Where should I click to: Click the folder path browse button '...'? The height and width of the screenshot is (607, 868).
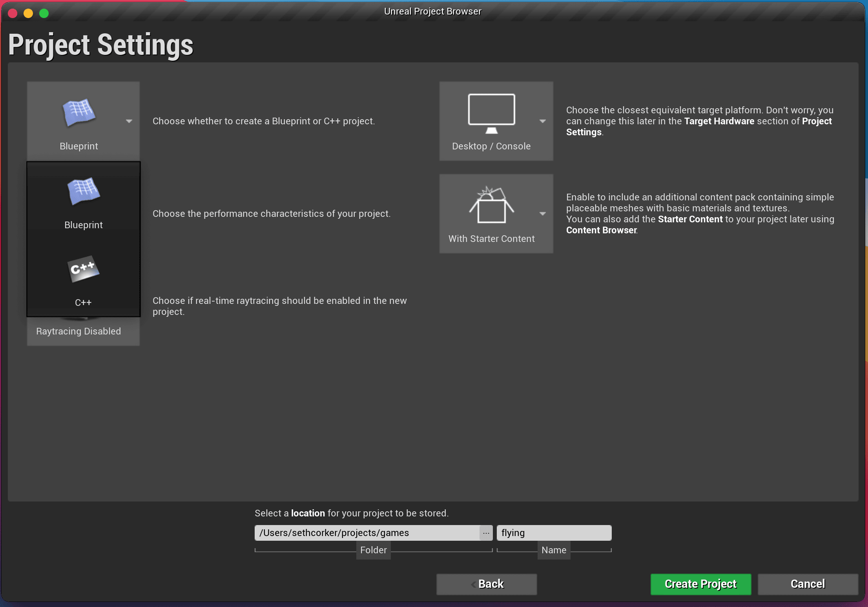(486, 532)
